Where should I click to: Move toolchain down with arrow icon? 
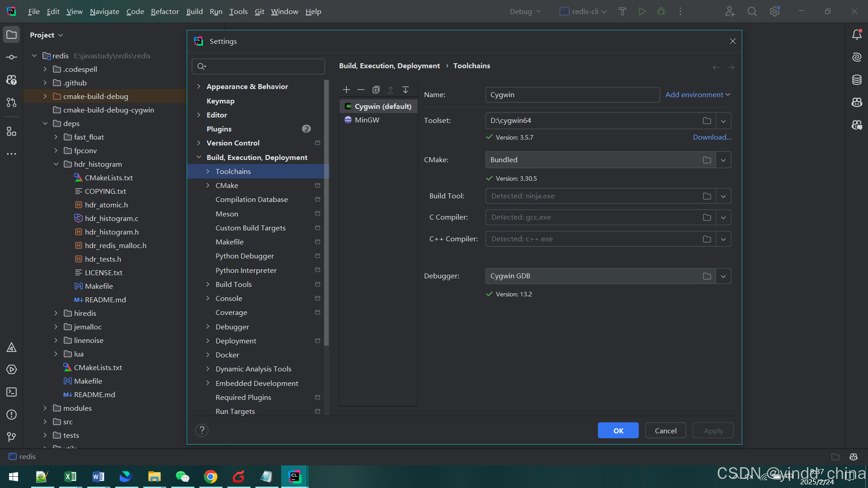[x=406, y=90]
